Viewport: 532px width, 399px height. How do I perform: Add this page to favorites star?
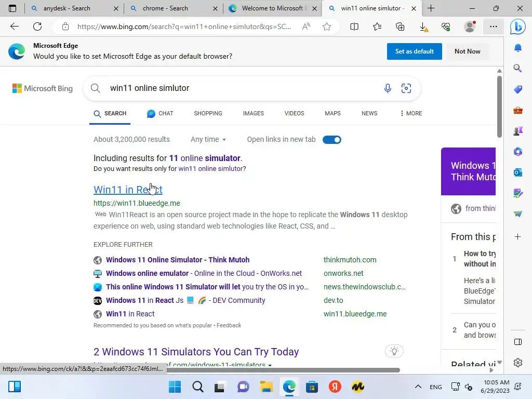(327, 26)
